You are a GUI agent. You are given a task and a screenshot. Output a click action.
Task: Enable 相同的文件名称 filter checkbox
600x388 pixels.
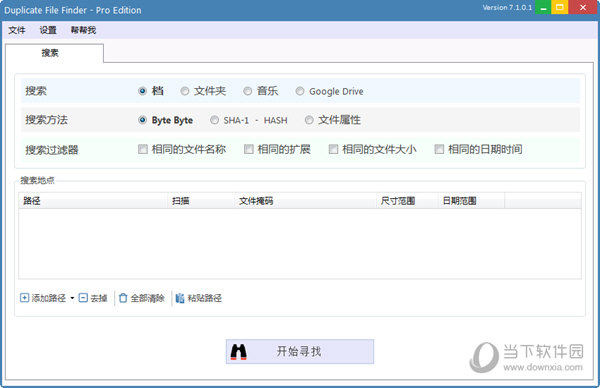click(x=143, y=149)
